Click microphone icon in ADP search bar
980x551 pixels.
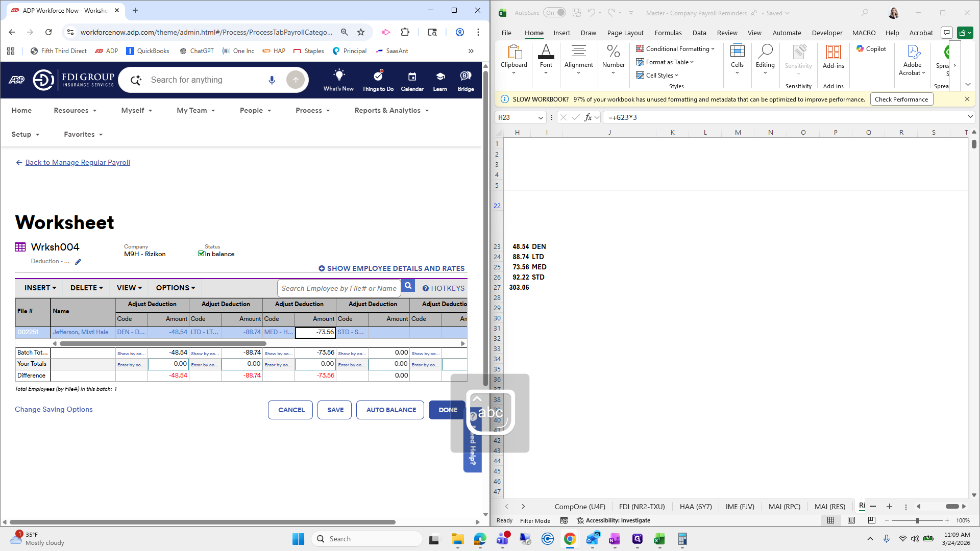[x=272, y=80]
